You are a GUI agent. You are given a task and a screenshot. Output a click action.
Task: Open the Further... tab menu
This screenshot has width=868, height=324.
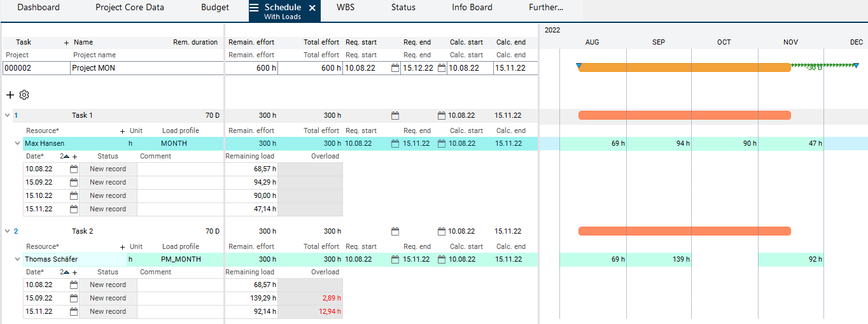coord(545,8)
